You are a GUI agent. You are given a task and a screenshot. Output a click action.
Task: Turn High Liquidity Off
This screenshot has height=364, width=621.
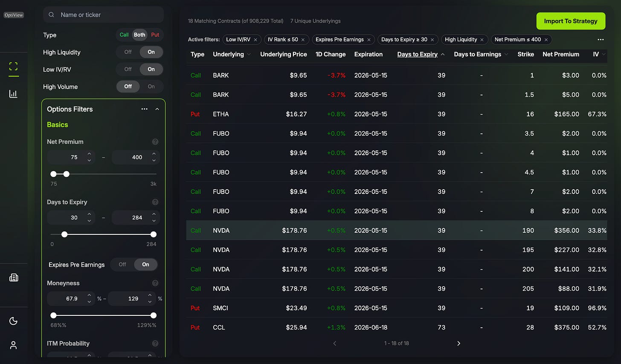click(128, 52)
